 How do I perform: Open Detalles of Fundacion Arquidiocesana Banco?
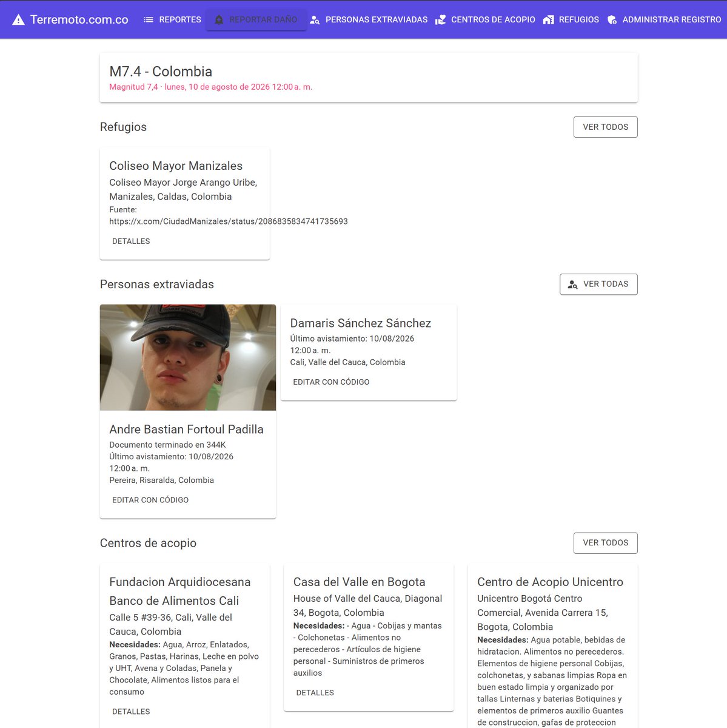131,712
